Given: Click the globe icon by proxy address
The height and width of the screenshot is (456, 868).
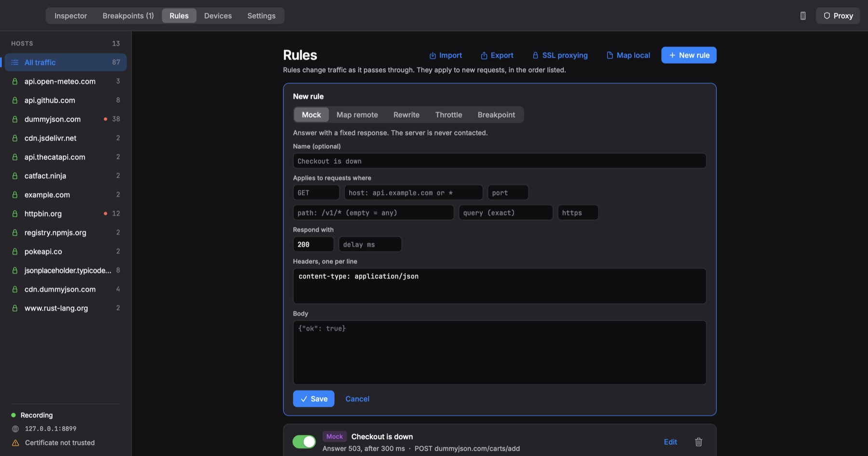Looking at the screenshot, I should (15, 428).
